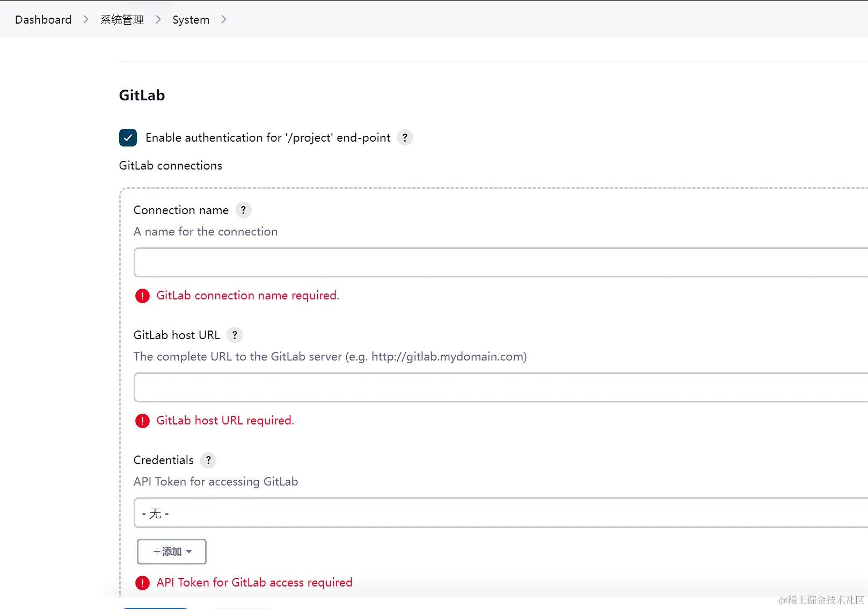This screenshot has height=609, width=868.
Task: Select the complete URL description text
Action: (330, 357)
